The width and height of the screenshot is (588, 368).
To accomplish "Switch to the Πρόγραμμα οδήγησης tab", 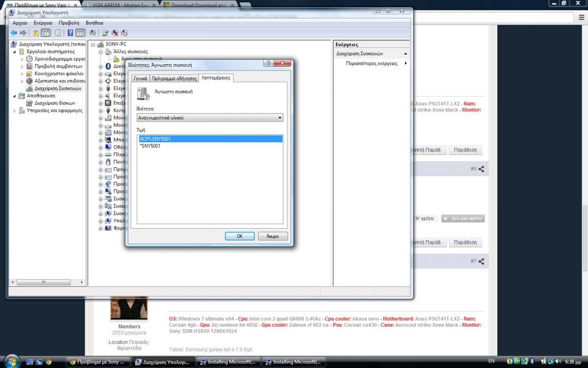I will tap(174, 79).
